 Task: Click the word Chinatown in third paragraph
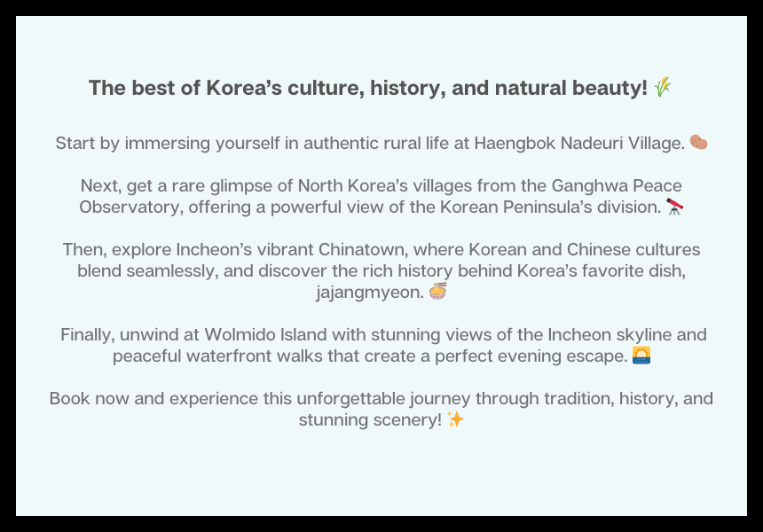click(366, 249)
